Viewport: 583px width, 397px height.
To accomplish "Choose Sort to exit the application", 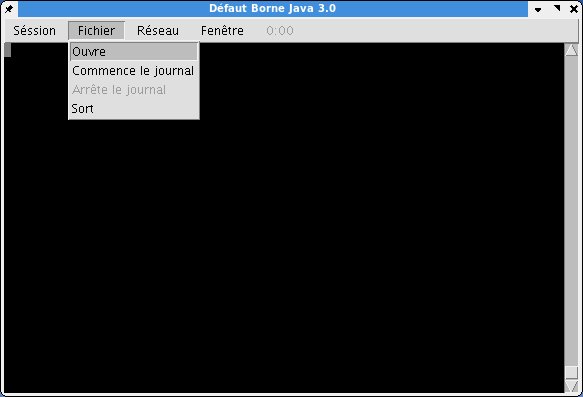I will point(134,109).
